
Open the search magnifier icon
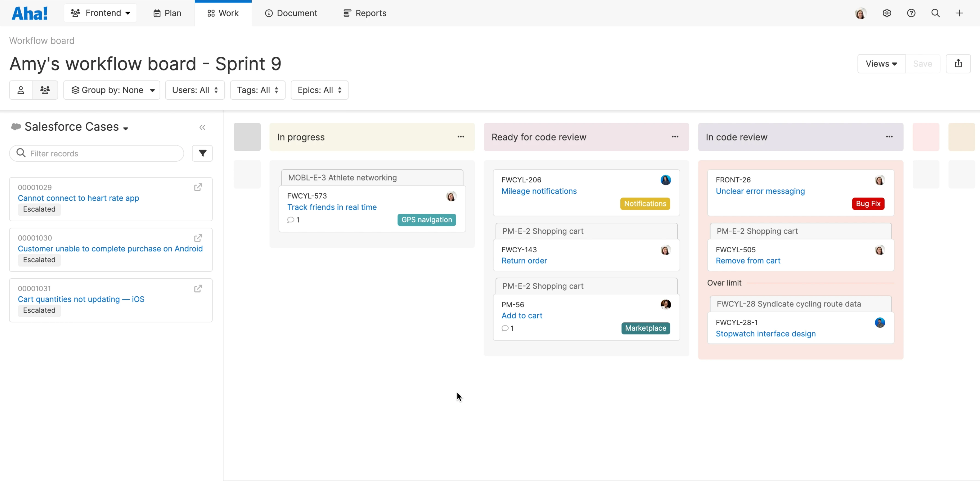click(935, 13)
